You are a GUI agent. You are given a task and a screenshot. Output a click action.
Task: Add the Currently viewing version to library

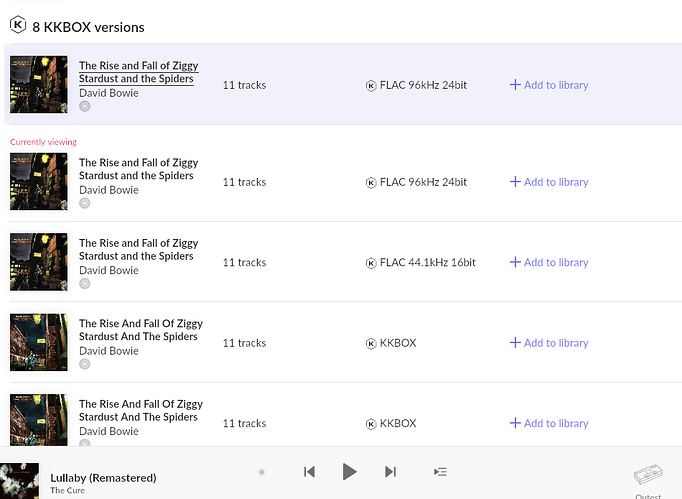[x=549, y=182]
